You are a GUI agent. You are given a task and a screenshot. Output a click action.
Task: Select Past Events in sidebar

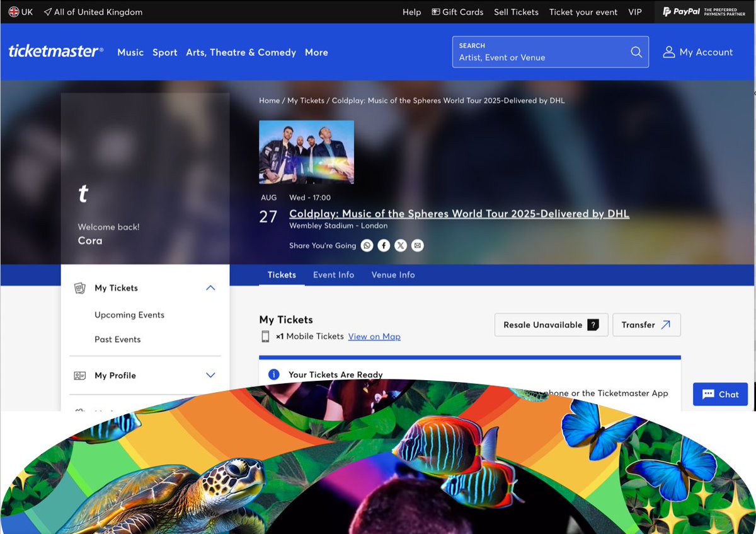(x=117, y=340)
